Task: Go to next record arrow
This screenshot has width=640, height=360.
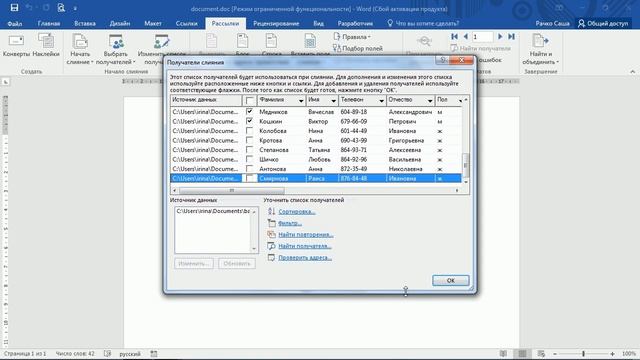Action: click(500, 37)
